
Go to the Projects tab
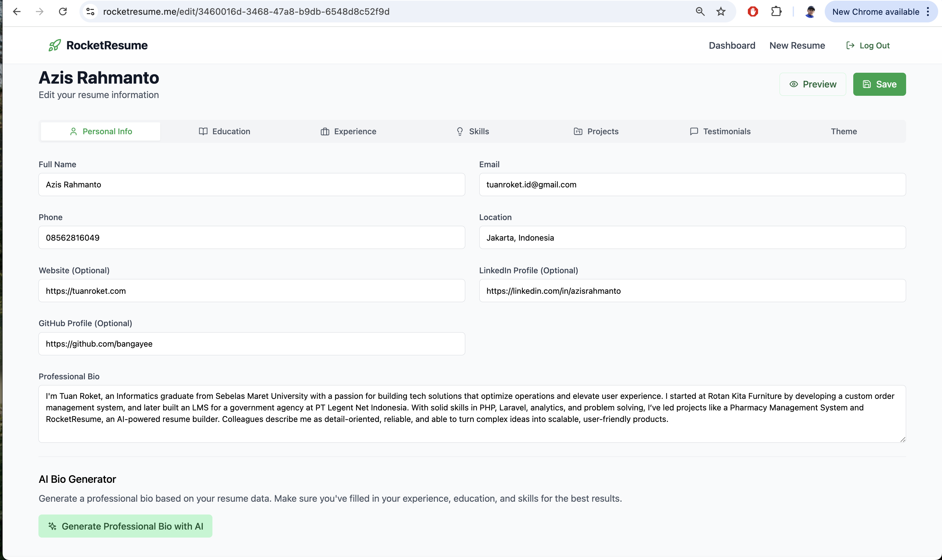pos(596,131)
